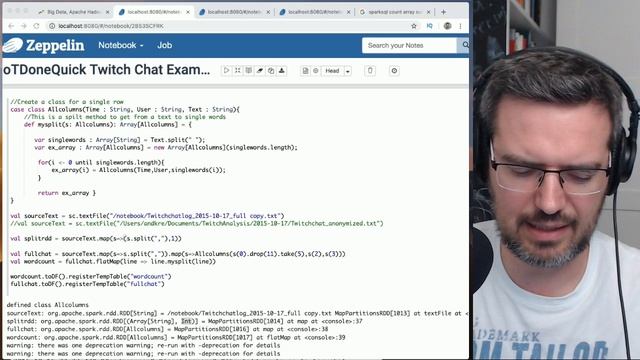Viewport: 640px width, 360px height.
Task: Select the Head revision button
Action: [332, 71]
